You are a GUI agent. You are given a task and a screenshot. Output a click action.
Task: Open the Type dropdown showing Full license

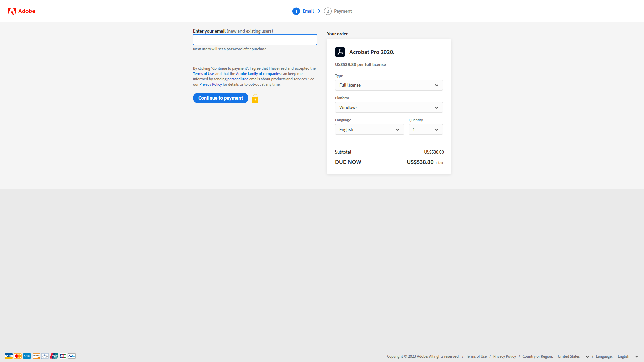(x=389, y=85)
